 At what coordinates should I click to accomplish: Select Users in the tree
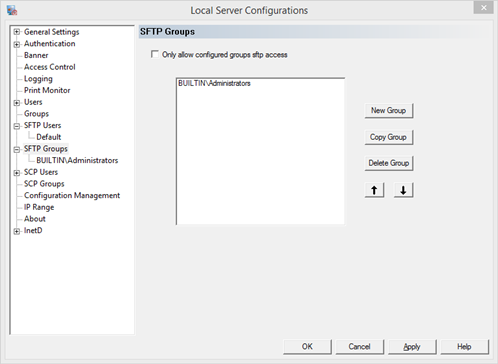tap(33, 102)
